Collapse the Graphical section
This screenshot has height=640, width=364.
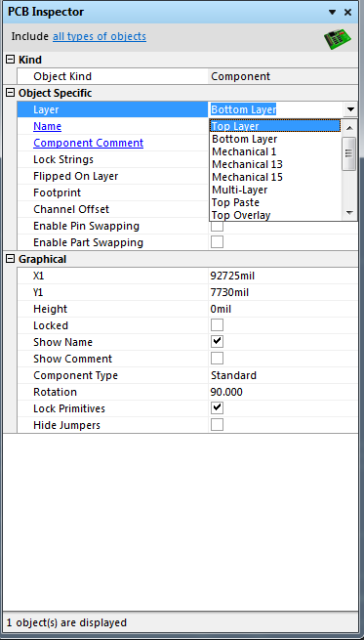[10, 259]
